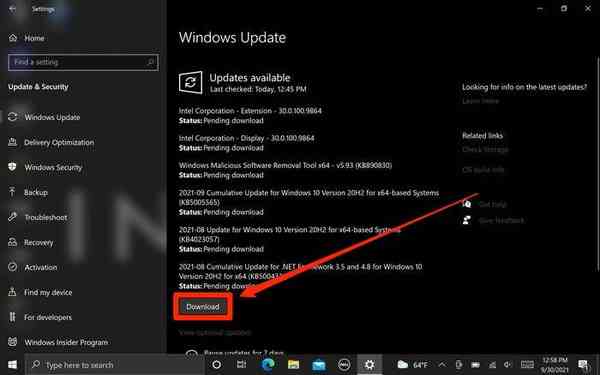Open Find my device settings
Viewport: 600px width, 375px height.
[x=40, y=292]
